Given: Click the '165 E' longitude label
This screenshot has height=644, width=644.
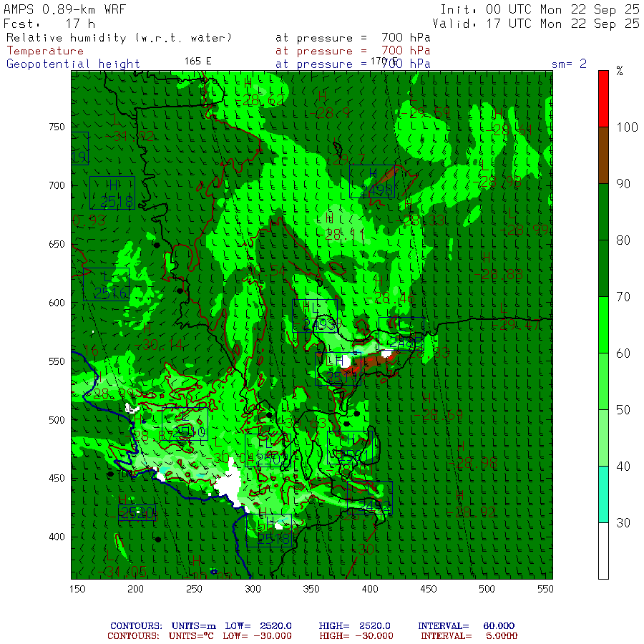Looking at the screenshot, I should [x=197, y=62].
